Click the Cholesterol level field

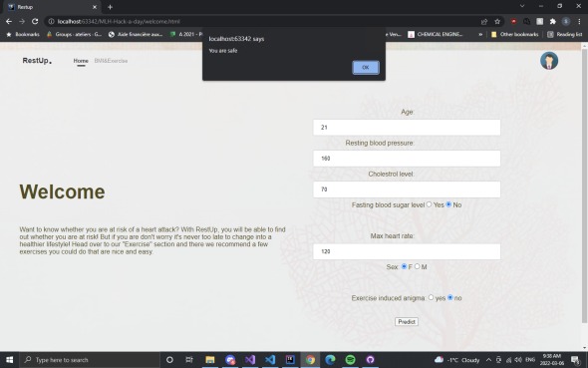point(407,189)
